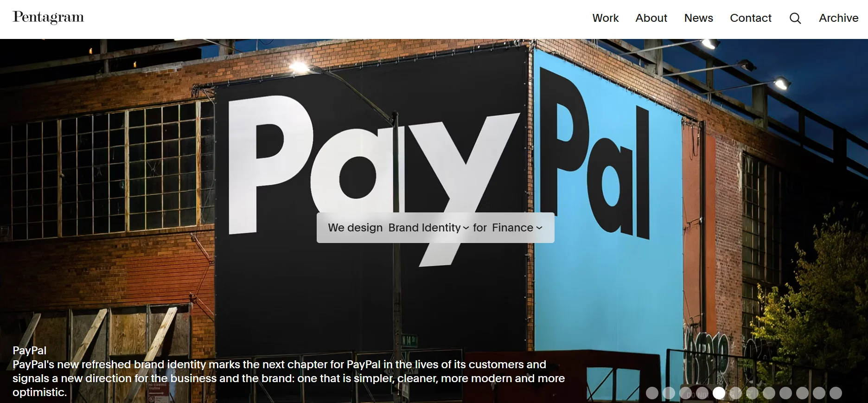
Task: Expand the Brand Identity dropdown
Action: coord(428,228)
